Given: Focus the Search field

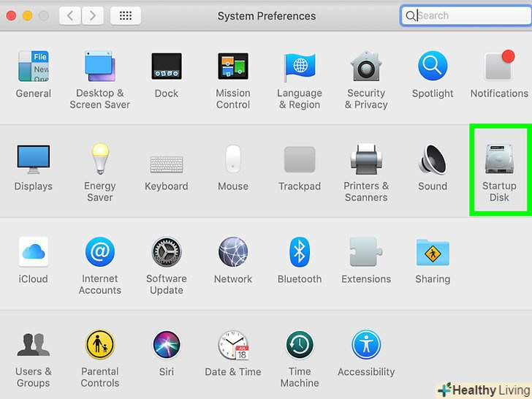Looking at the screenshot, I should click(466, 15).
